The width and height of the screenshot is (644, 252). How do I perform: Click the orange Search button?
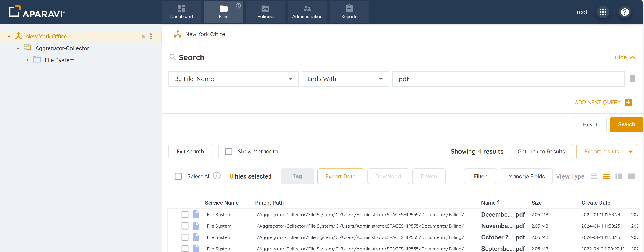[x=626, y=124]
